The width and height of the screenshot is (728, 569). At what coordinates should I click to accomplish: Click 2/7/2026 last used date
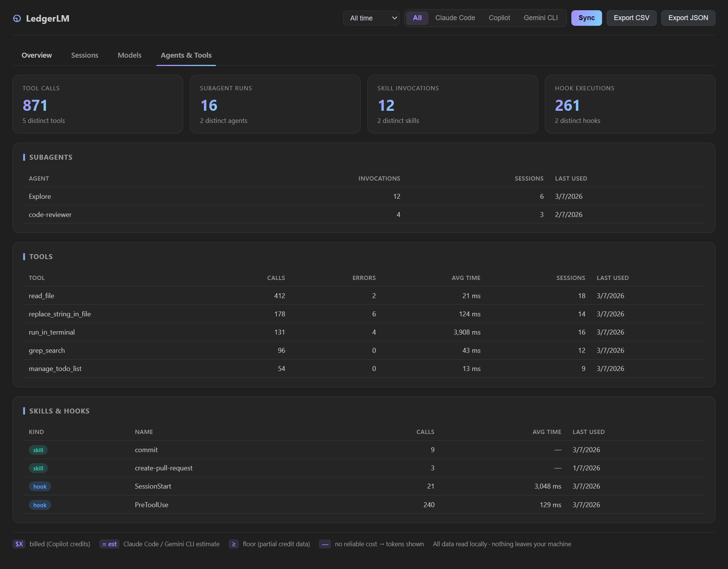pyautogui.click(x=568, y=215)
